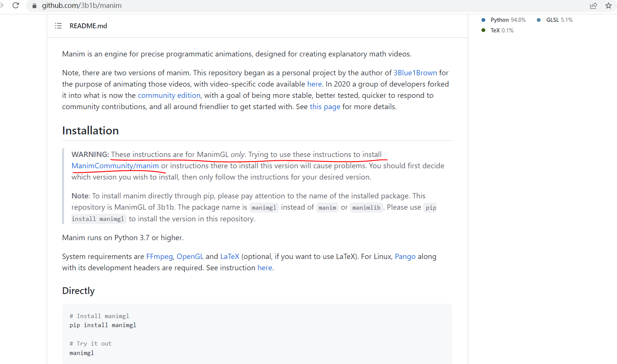
Task: Click the last code line 'manimgl'
Action: pos(82,353)
